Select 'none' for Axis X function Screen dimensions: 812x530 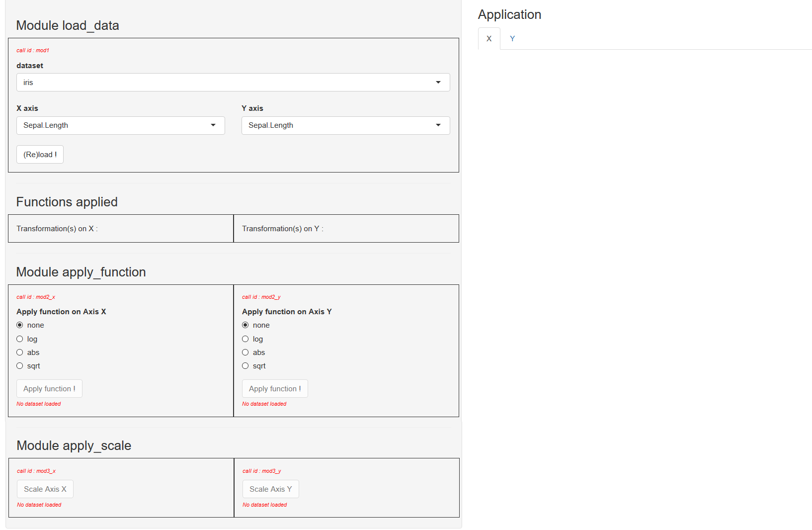20,325
